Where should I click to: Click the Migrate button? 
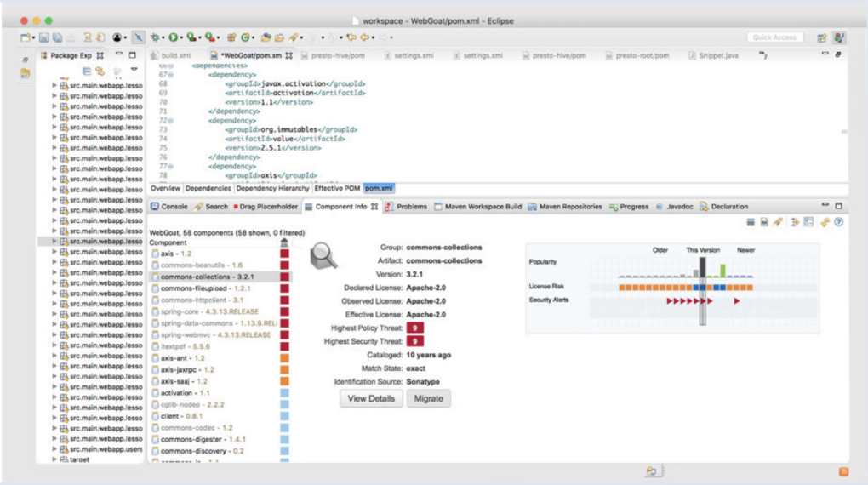click(428, 398)
